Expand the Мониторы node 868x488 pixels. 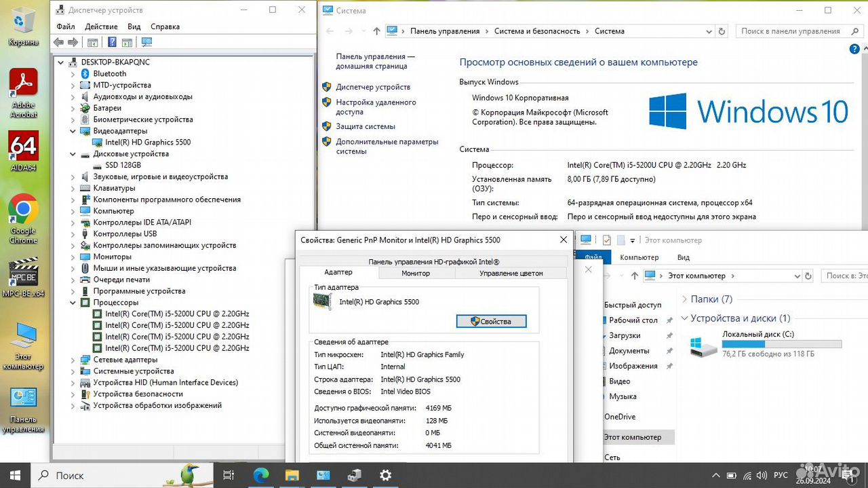click(x=73, y=257)
